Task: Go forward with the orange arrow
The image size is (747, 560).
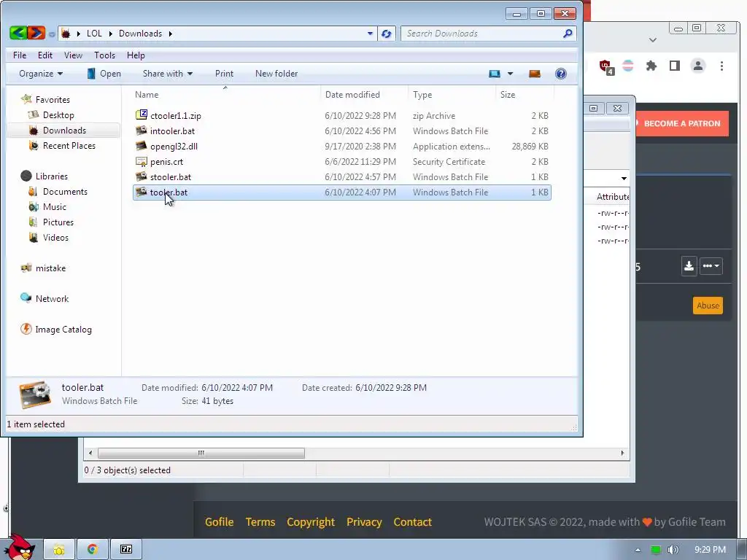Action: [36, 33]
